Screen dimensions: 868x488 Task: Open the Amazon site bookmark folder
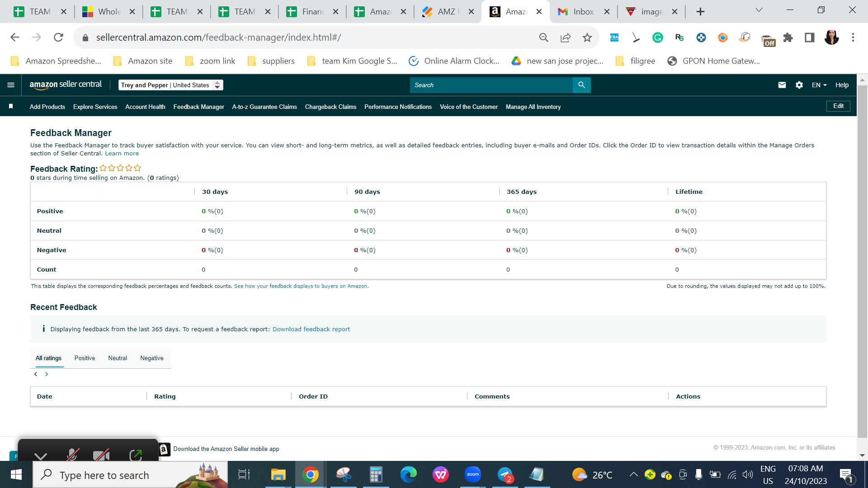[143, 61]
